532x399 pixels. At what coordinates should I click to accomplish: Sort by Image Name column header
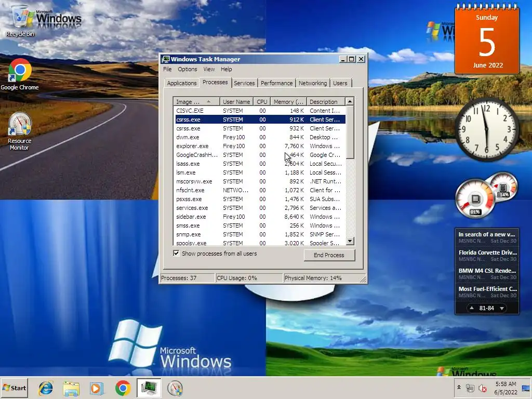pyautogui.click(x=196, y=102)
